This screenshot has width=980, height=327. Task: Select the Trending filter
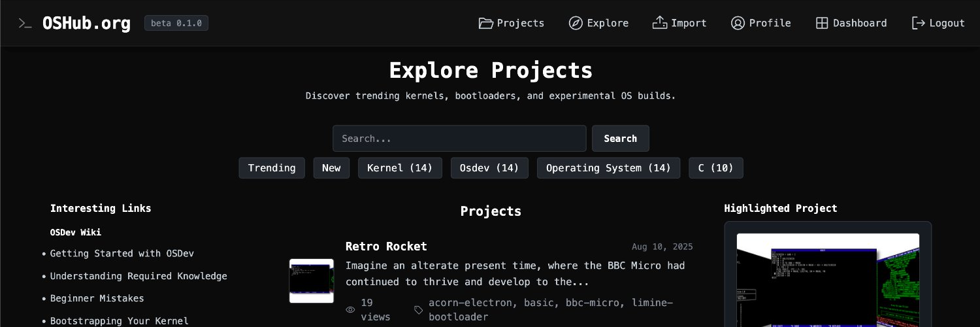(272, 168)
